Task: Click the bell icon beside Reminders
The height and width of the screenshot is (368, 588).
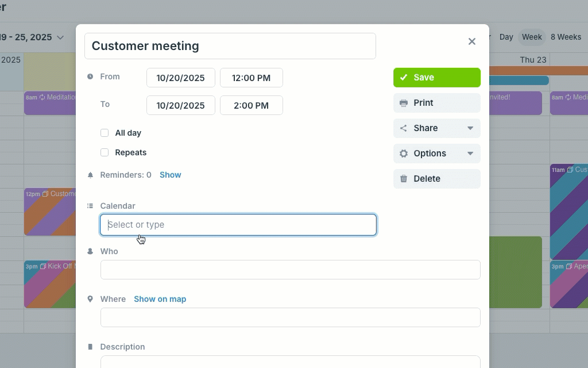Action: point(90,175)
